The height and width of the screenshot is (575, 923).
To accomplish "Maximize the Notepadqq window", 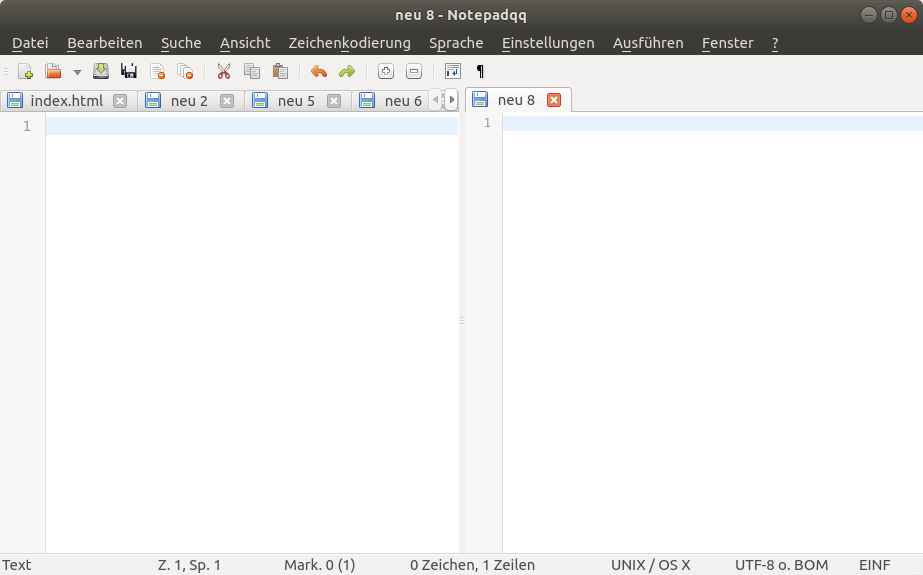I will (x=889, y=15).
